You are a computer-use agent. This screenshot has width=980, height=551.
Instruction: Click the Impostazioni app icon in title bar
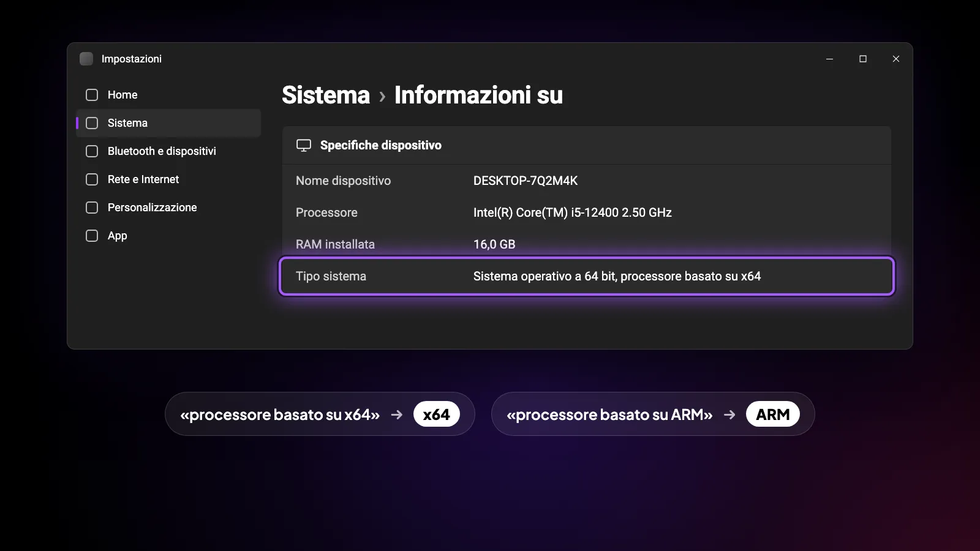tap(86, 59)
